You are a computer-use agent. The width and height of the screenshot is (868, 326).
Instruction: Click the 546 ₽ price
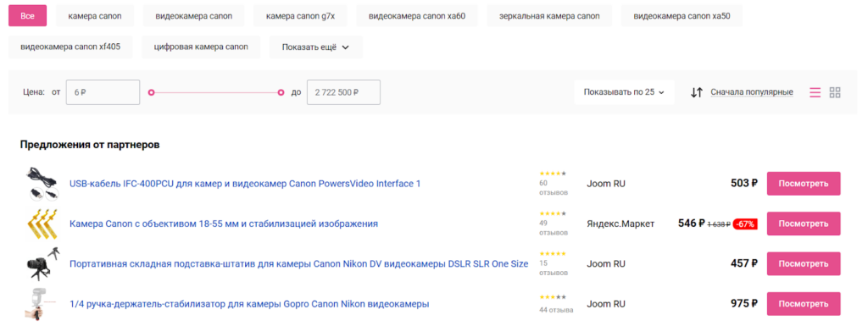click(692, 224)
